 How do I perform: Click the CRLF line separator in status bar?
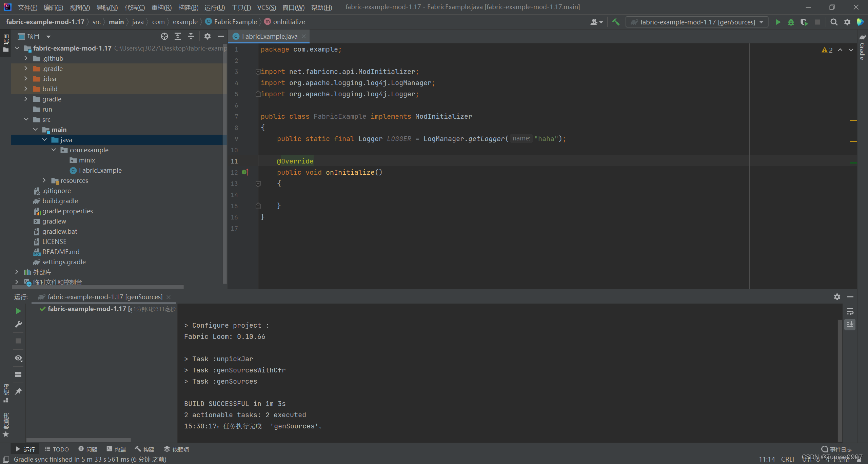(788, 459)
